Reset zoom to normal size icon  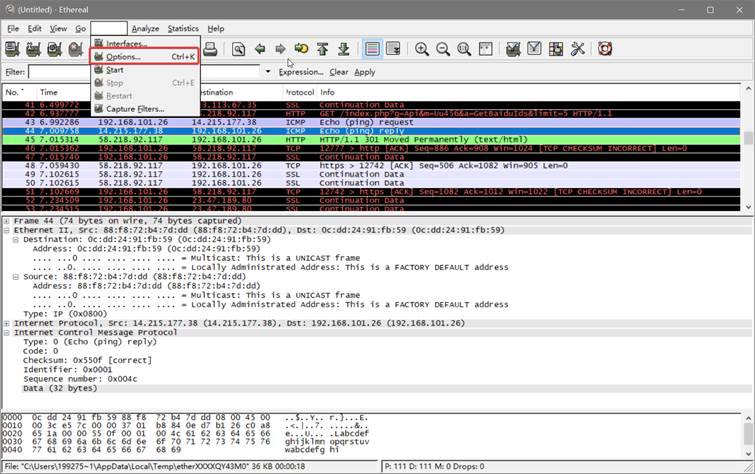coord(464,49)
